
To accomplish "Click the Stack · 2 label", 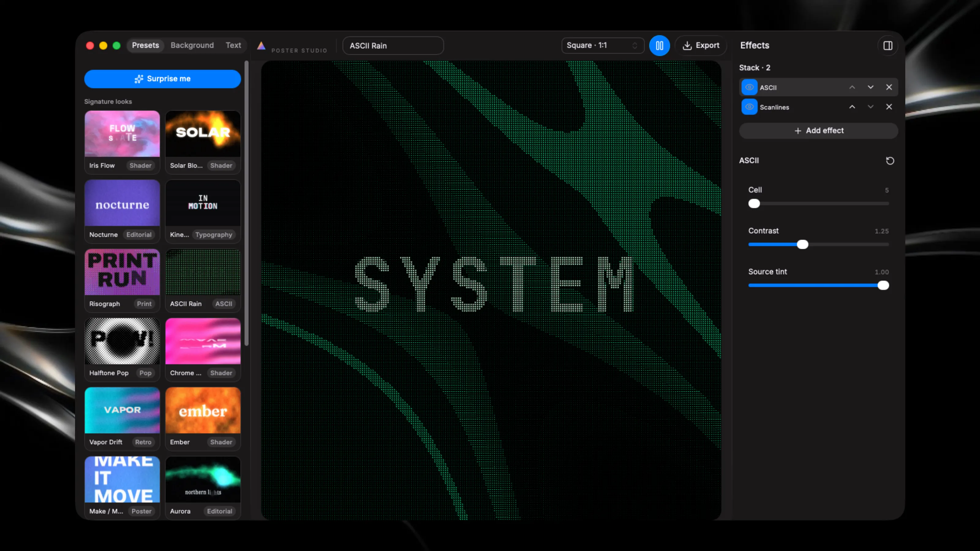I will pyautogui.click(x=754, y=68).
